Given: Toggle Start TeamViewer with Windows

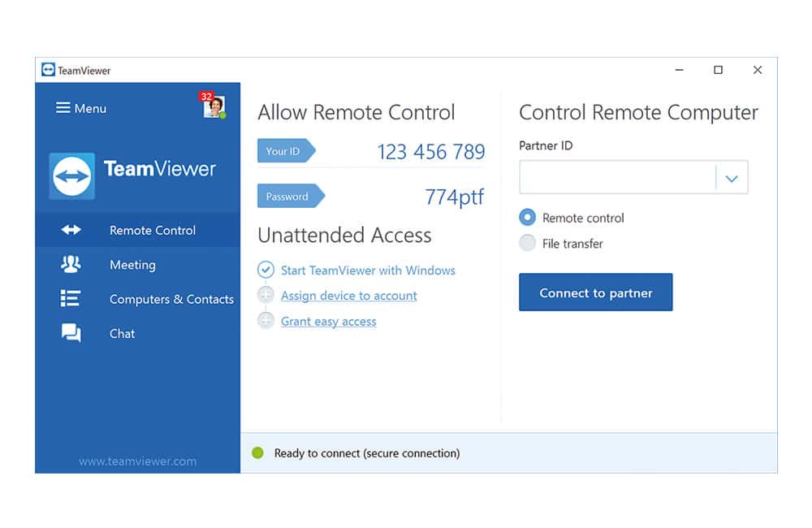Looking at the screenshot, I should click(266, 270).
